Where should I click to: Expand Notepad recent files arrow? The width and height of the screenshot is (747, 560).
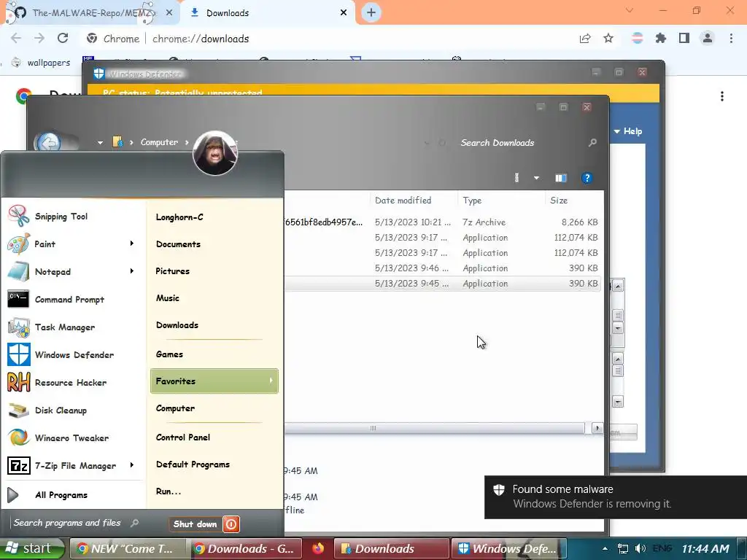132,271
